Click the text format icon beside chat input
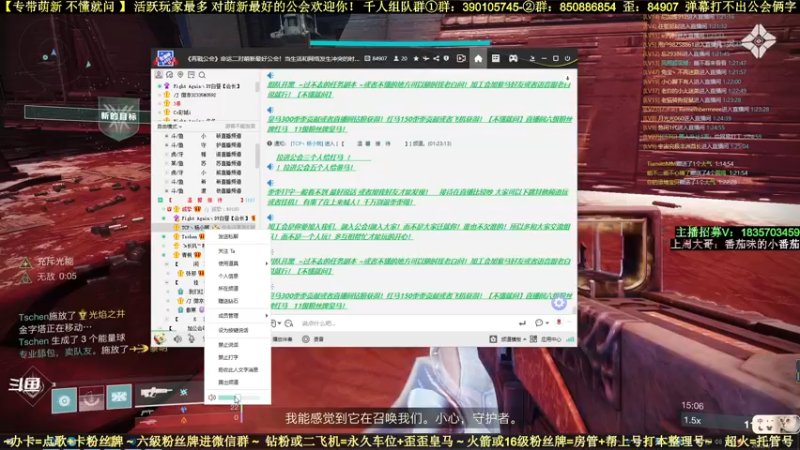800x450 pixels. tap(289, 323)
